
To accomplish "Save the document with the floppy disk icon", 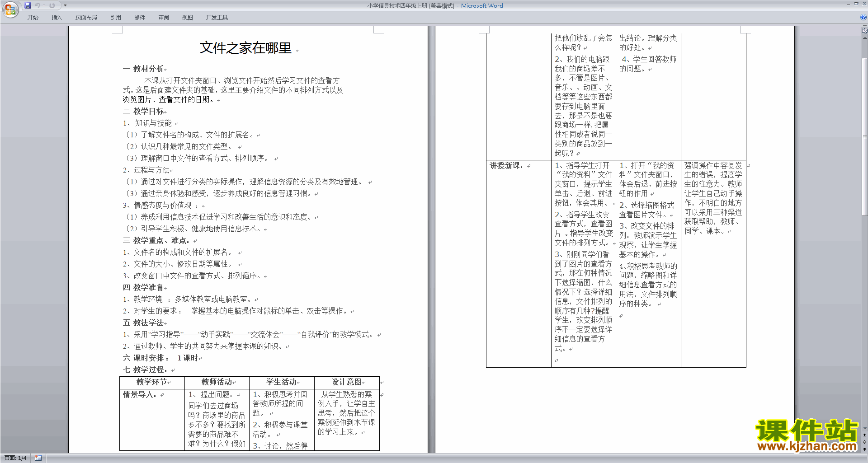I will [28, 5].
